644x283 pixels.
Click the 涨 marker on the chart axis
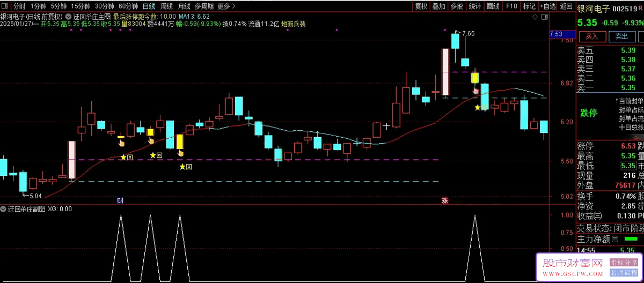(x=444, y=200)
